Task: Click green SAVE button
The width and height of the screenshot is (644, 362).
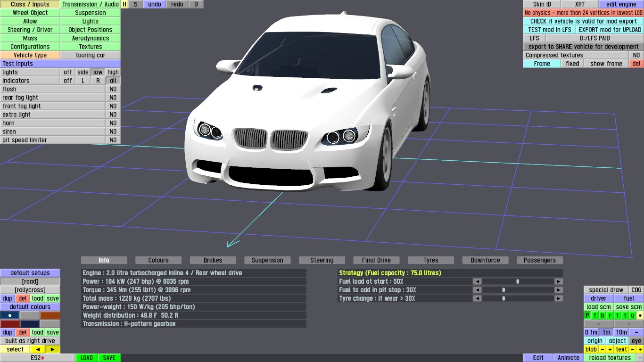Action: point(109,358)
